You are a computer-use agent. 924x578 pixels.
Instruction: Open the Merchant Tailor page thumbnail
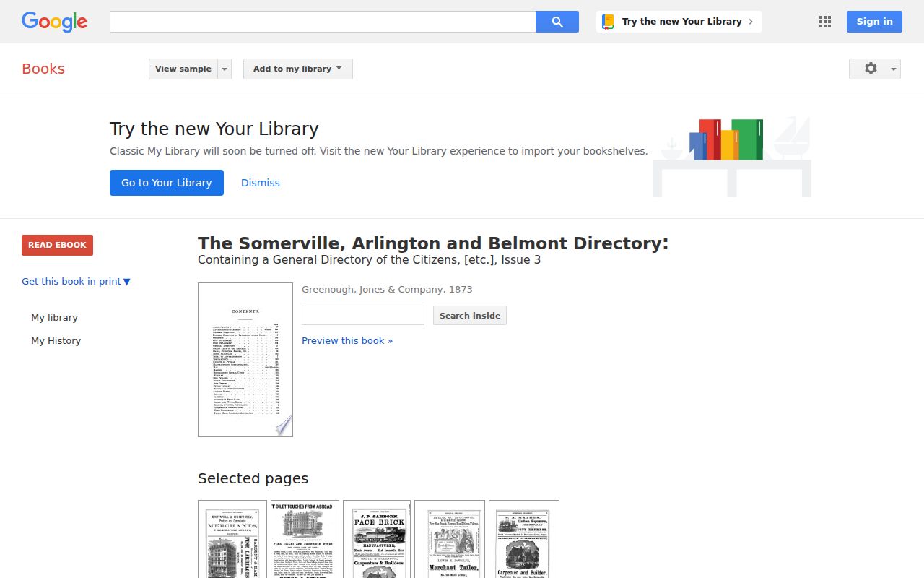pos(450,539)
